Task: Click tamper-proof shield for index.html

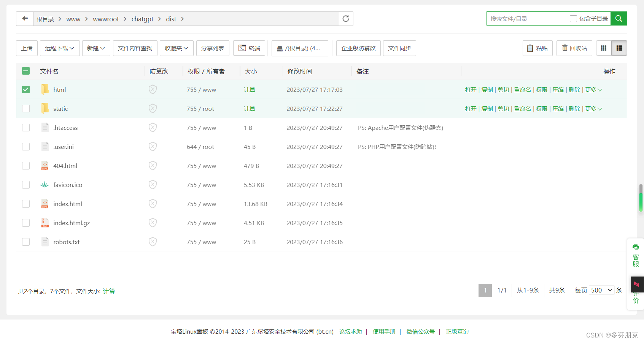Action: [x=153, y=204]
